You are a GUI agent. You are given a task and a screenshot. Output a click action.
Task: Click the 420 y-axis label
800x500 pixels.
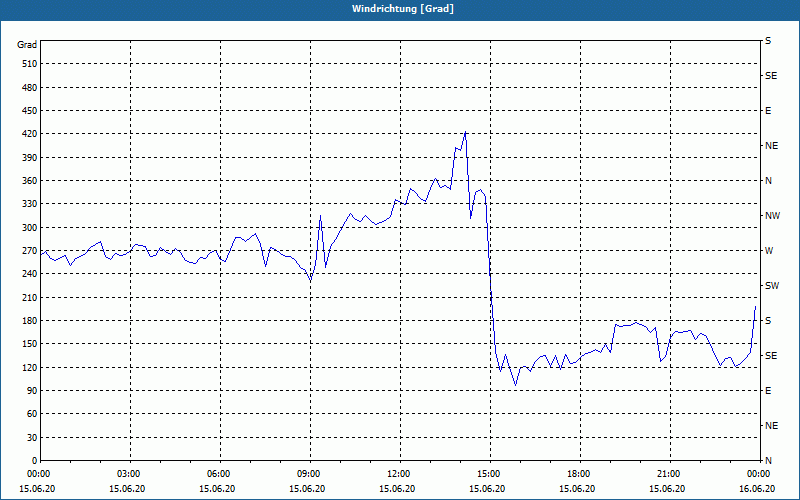[x=30, y=134]
